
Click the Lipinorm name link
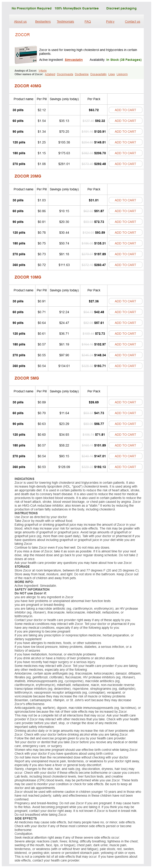click(122, 74)
